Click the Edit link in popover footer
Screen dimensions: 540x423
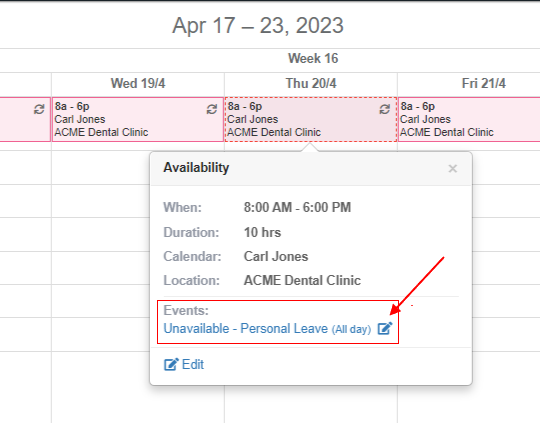pyautogui.click(x=184, y=364)
